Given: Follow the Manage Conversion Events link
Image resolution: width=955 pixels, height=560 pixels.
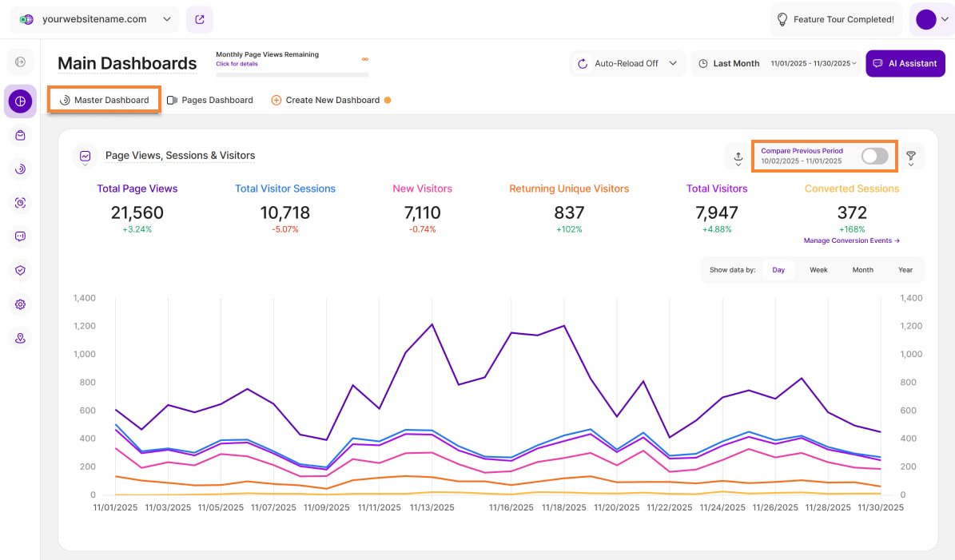Looking at the screenshot, I should coord(851,240).
